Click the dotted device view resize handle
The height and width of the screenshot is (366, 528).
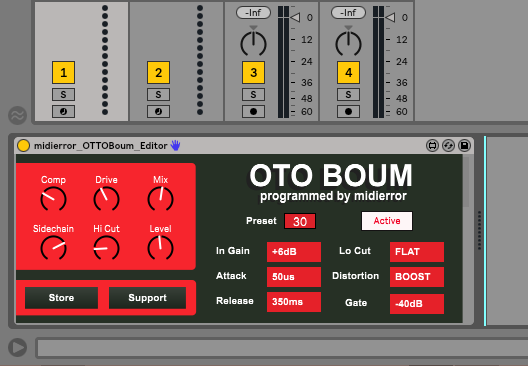pos(480,231)
